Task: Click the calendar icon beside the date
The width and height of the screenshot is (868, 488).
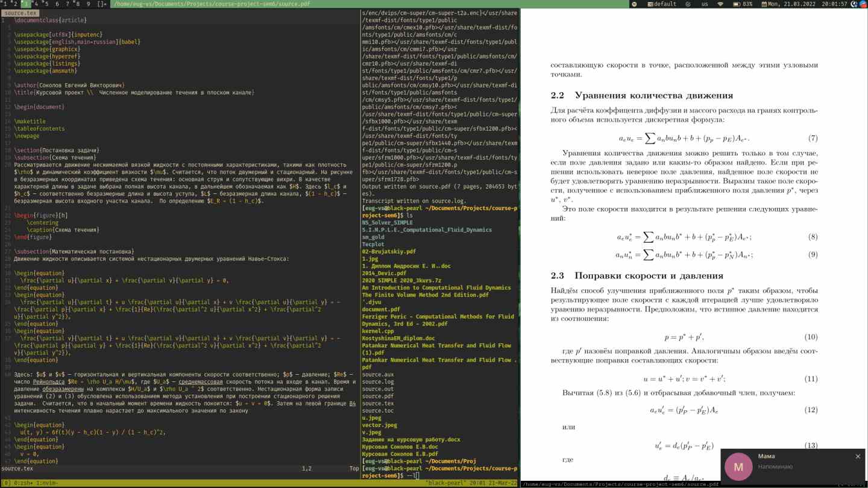Action: click(765, 4)
